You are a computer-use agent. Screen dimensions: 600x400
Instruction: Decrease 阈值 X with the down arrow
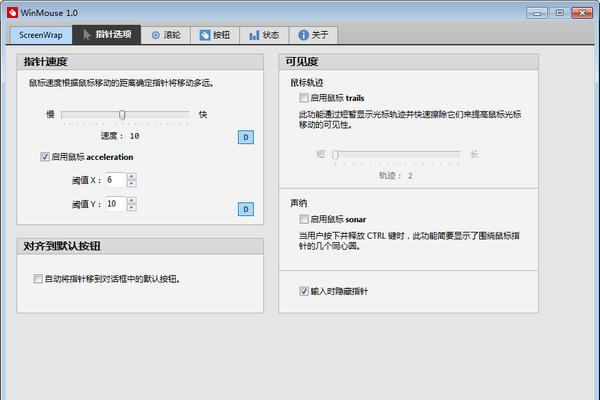point(132,184)
